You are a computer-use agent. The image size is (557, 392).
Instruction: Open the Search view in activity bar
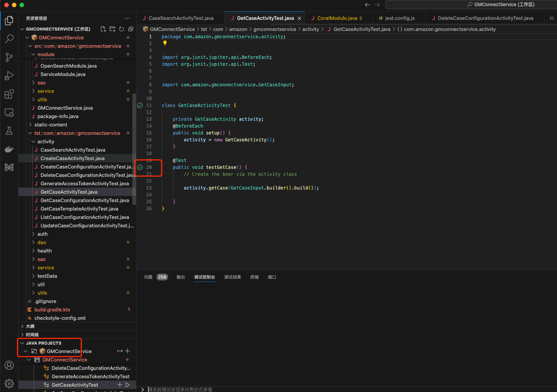[x=9, y=39]
